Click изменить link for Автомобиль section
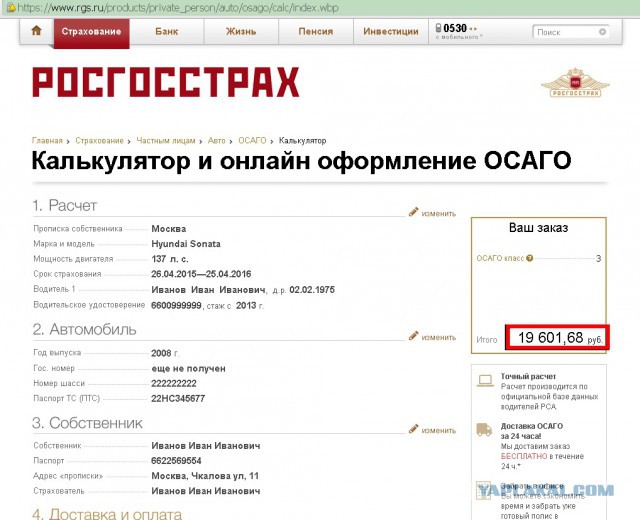Image resolution: width=640 pixels, height=520 pixels. [x=438, y=338]
